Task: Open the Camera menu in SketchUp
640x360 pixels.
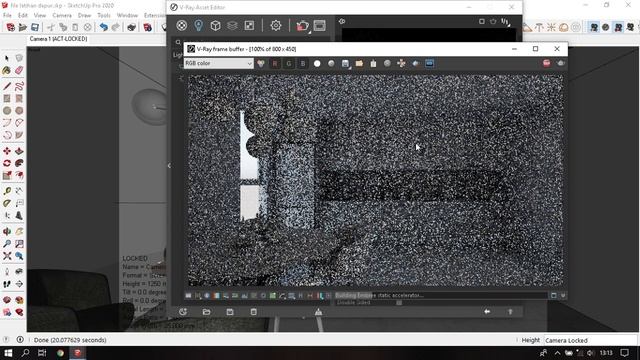Action: pos(62,16)
